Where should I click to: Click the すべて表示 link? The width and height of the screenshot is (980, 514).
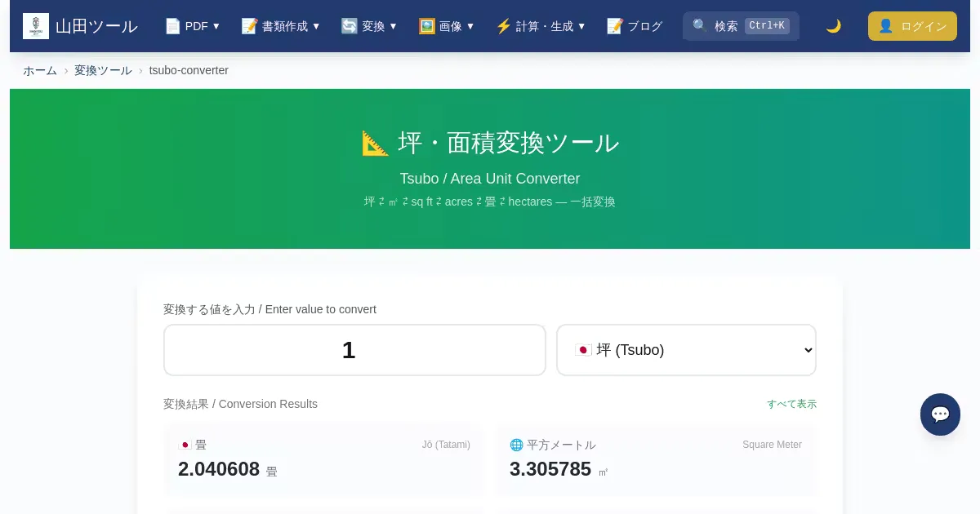pos(791,404)
